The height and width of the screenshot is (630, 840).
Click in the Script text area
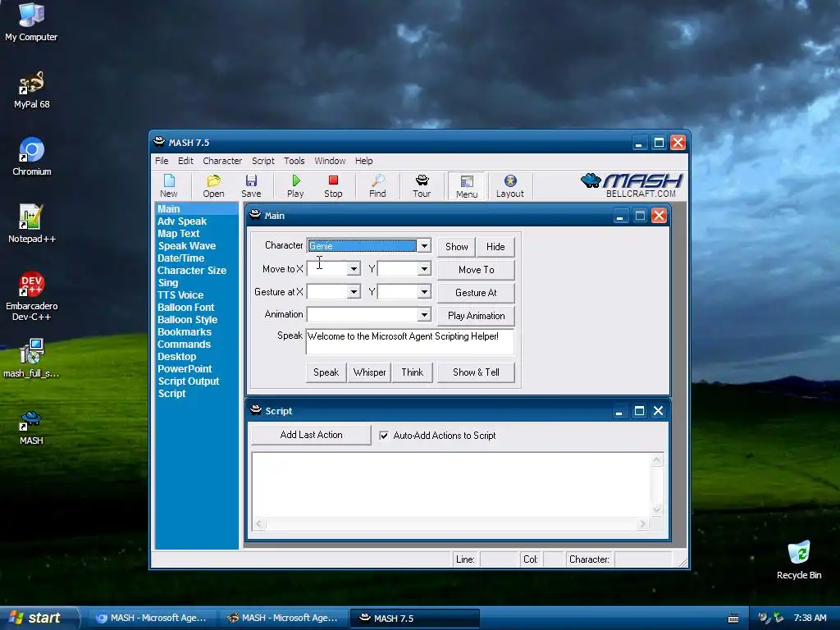click(452, 486)
